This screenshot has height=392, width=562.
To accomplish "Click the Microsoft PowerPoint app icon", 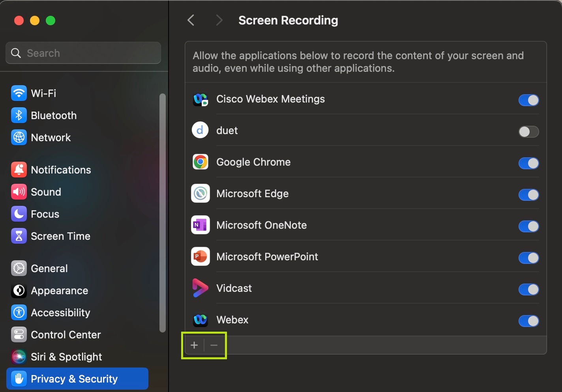I will click(200, 257).
